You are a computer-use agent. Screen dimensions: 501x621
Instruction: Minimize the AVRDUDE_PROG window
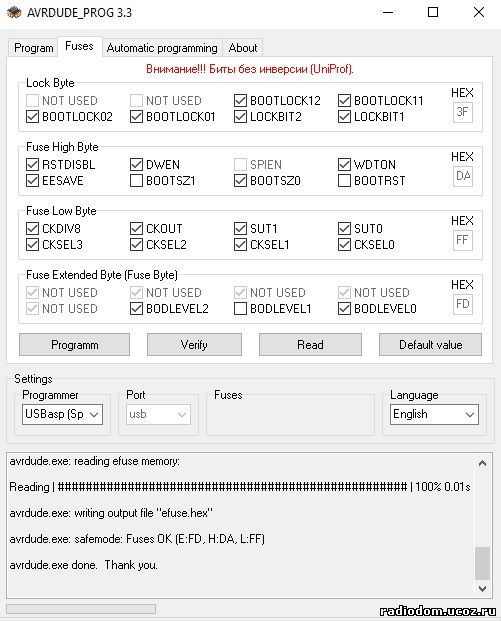tap(388, 12)
